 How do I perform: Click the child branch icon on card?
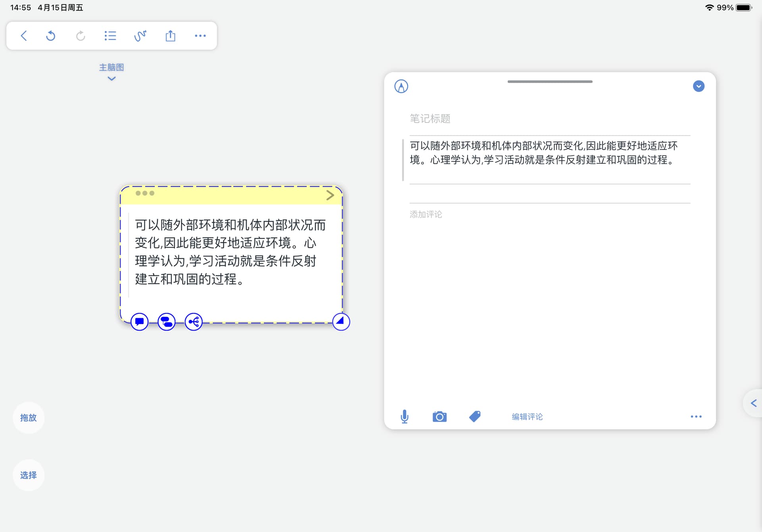tap(194, 322)
